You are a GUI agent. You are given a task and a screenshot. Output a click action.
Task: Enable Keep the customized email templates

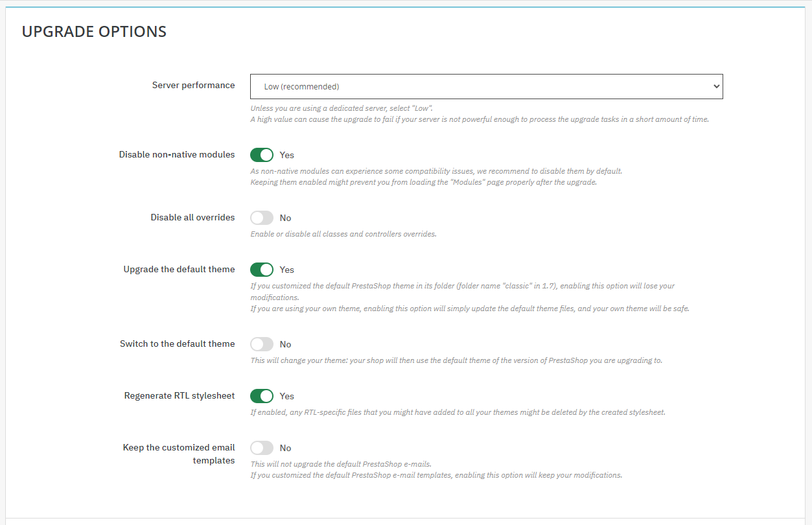point(262,448)
